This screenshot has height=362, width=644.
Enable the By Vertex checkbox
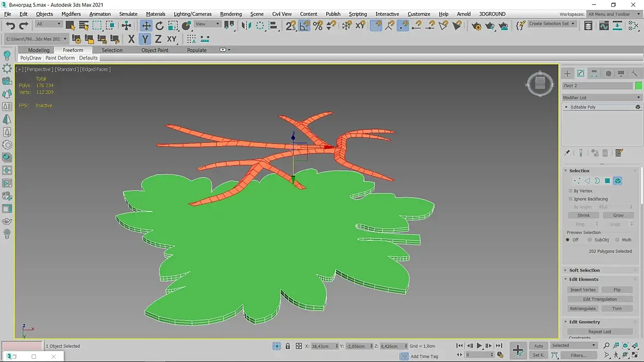[570, 191]
